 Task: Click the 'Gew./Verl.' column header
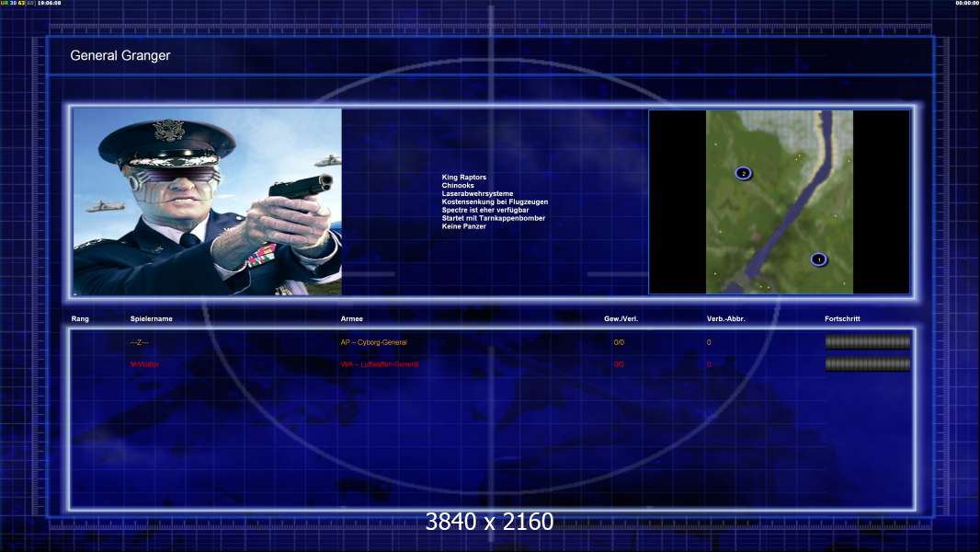[621, 319]
